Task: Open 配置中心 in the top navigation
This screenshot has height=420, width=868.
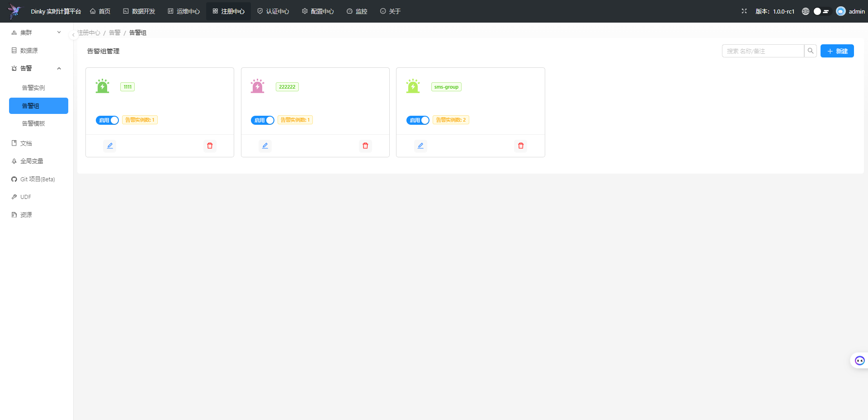Action: pyautogui.click(x=318, y=11)
